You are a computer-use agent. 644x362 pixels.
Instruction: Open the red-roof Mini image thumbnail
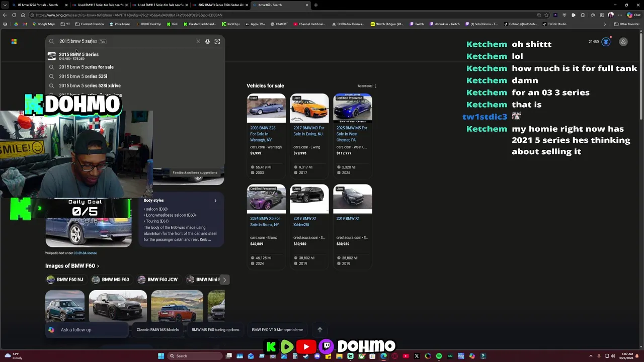pyautogui.click(x=177, y=306)
